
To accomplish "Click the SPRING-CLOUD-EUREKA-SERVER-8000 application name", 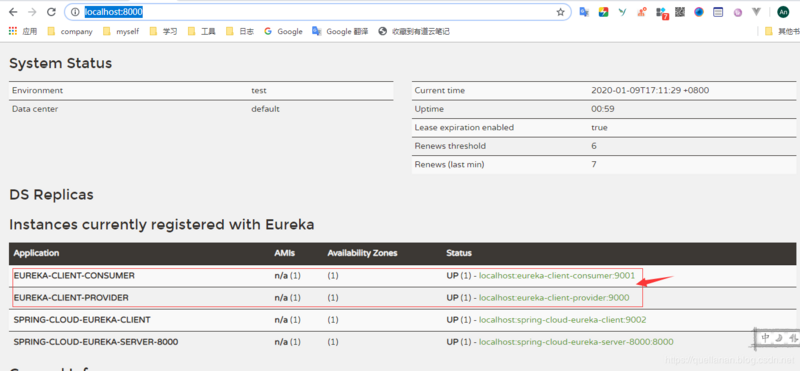I will 96,342.
